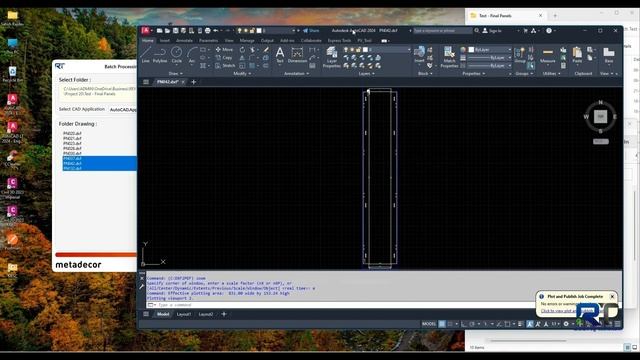The height and width of the screenshot is (360, 640).
Task: Select the PN042.dxf drawing file tab
Action: (x=168, y=82)
